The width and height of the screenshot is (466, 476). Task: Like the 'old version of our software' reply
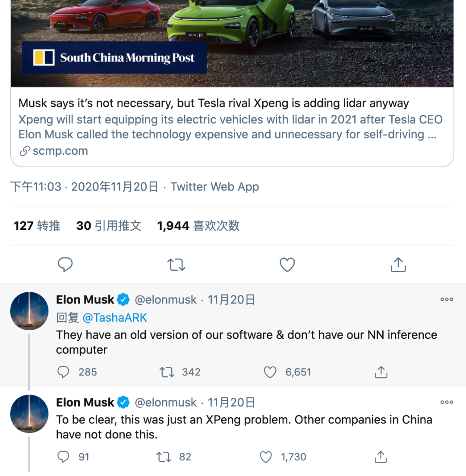point(270,372)
